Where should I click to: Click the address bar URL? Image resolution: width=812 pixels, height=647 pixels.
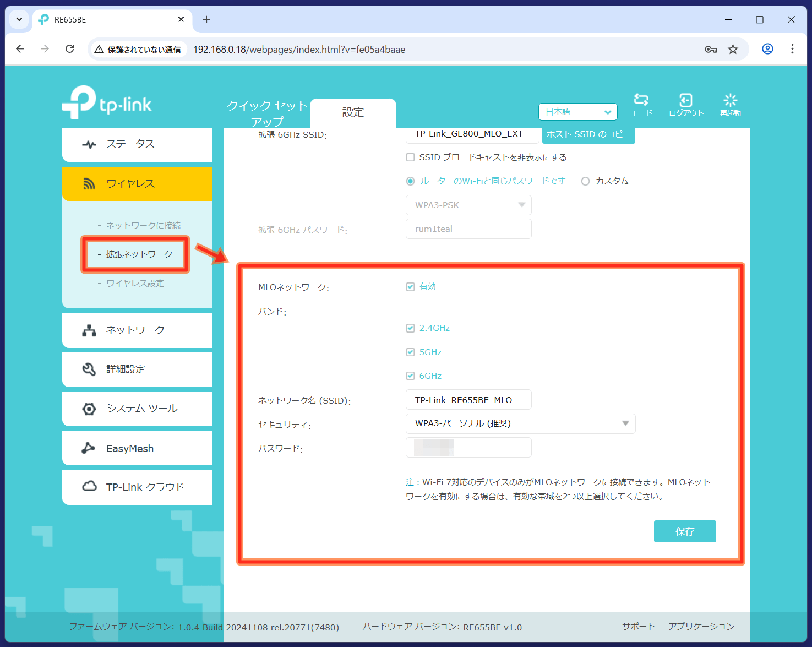point(299,50)
